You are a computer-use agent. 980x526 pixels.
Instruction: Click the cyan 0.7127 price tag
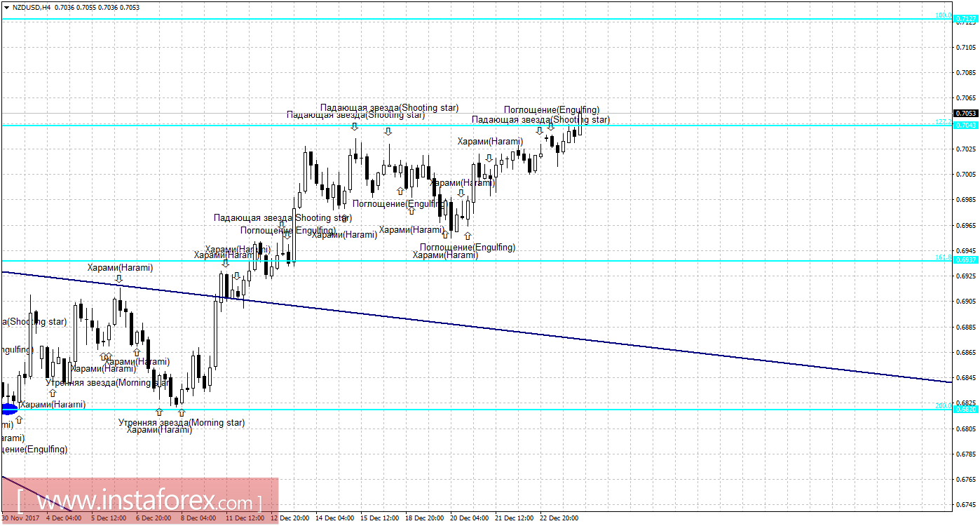[x=965, y=20]
